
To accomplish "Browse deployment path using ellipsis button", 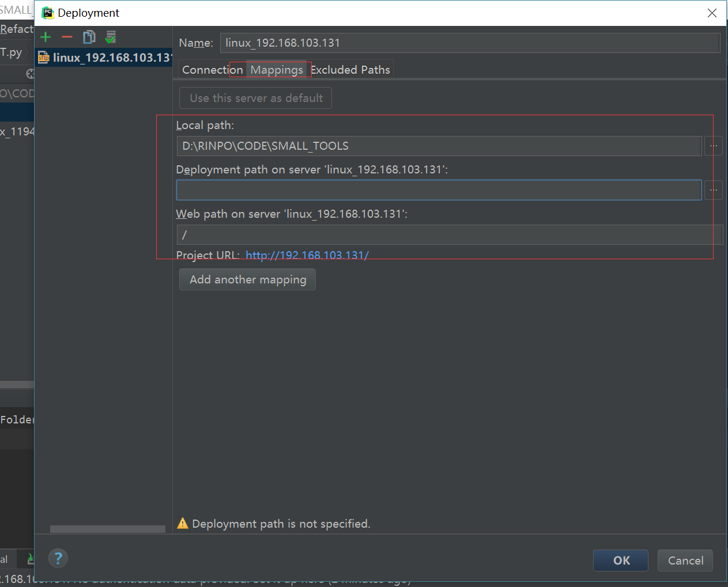I will pyautogui.click(x=714, y=190).
